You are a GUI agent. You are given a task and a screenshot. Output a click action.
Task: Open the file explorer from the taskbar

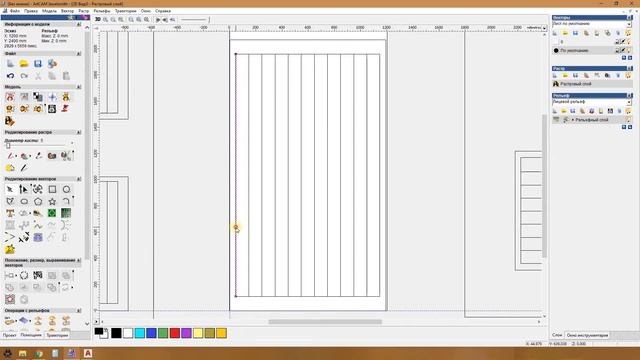[23, 353]
